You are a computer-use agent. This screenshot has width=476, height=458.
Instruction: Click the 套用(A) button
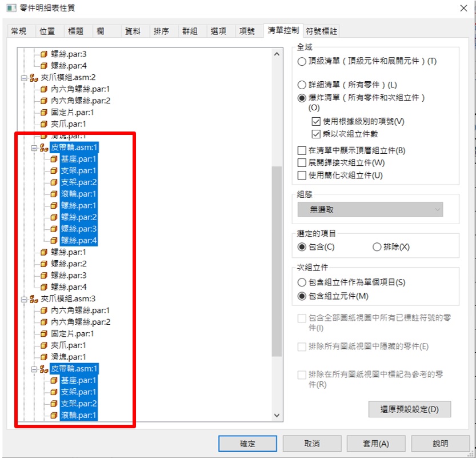coord(376,444)
